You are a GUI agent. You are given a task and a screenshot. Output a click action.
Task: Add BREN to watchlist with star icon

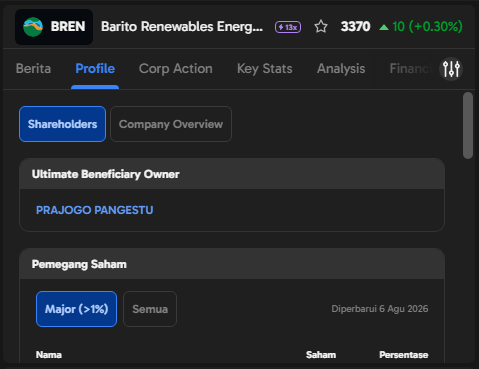[x=321, y=27]
